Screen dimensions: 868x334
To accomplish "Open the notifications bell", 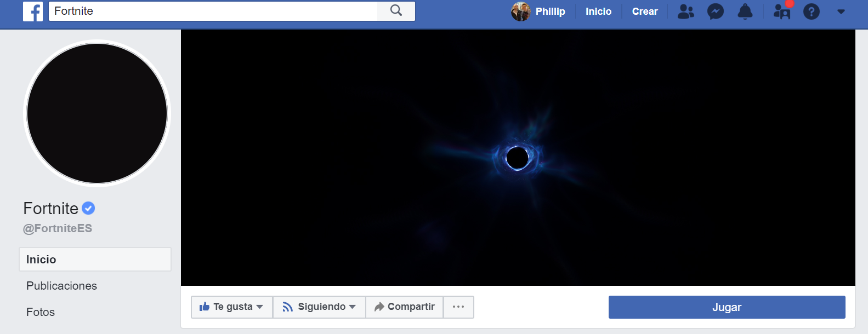I will pos(745,11).
